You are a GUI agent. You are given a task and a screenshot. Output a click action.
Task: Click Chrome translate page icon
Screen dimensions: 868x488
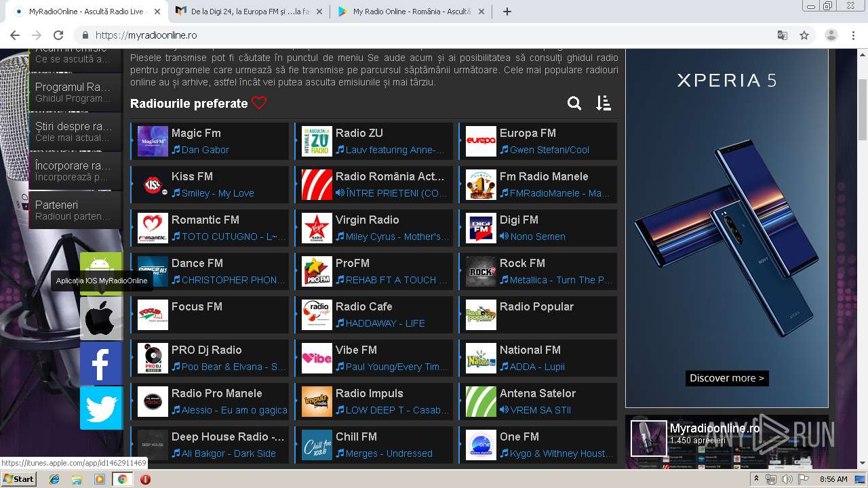point(783,35)
